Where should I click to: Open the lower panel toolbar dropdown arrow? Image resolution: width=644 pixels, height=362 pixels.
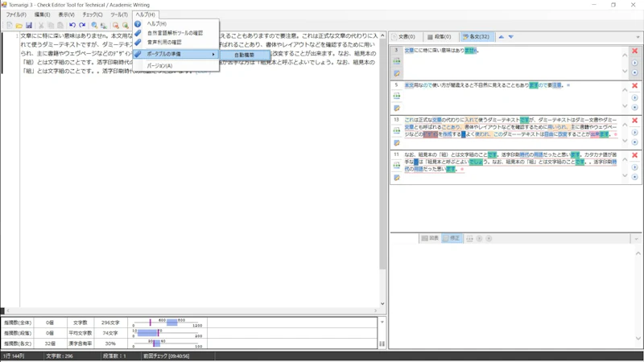pyautogui.click(x=637, y=239)
